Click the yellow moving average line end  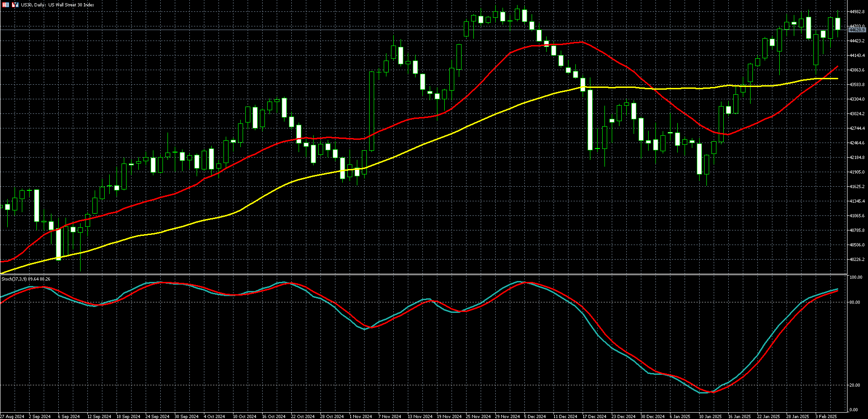pos(837,79)
